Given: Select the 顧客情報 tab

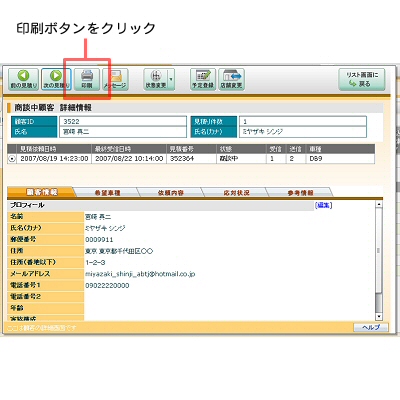Looking at the screenshot, I should [x=42, y=192].
